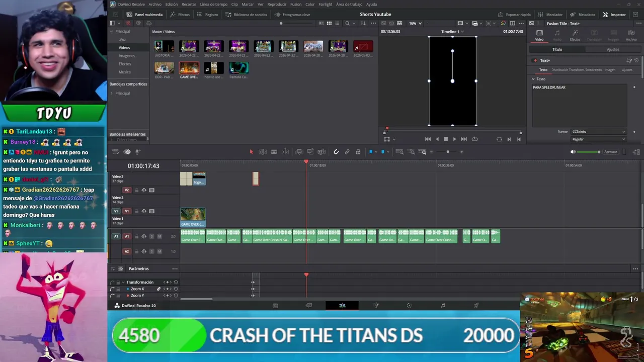Open the viewer zoom 16% dropdown

point(415,23)
